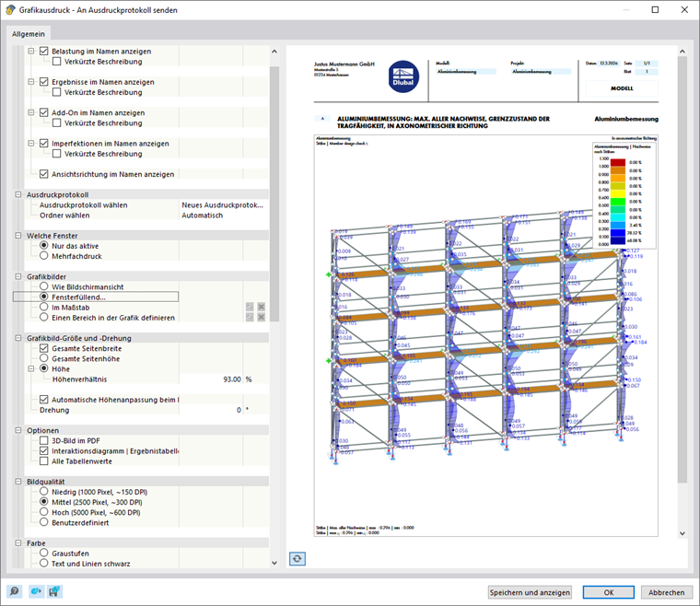Toggle the Gesamte Seitenbreite checkbox
Screen dimensions: 700x606
[x=44, y=348]
